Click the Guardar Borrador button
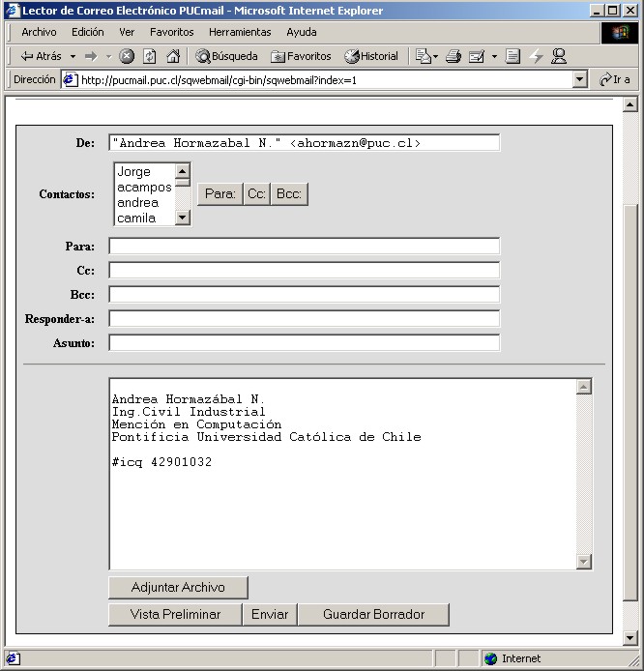 [373, 615]
